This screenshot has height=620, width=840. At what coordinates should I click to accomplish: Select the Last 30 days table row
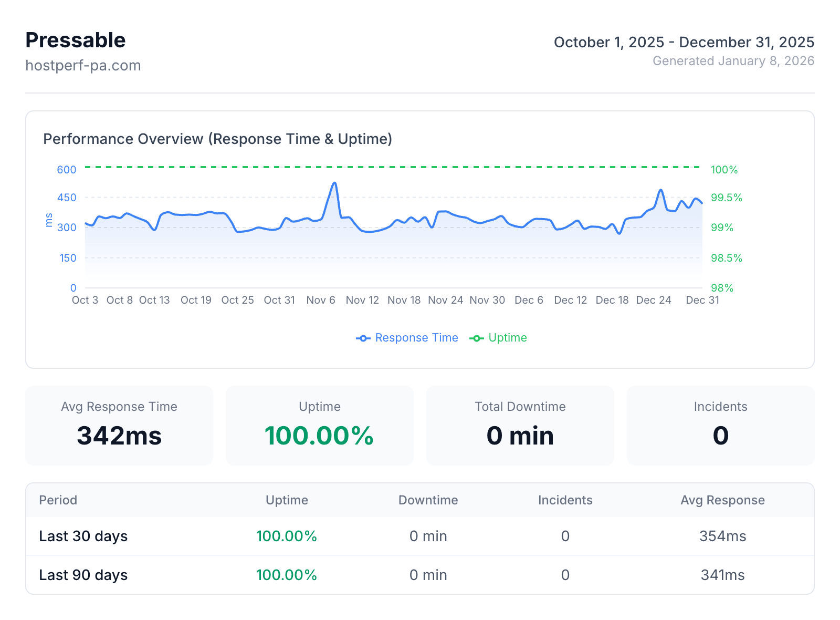click(x=83, y=536)
